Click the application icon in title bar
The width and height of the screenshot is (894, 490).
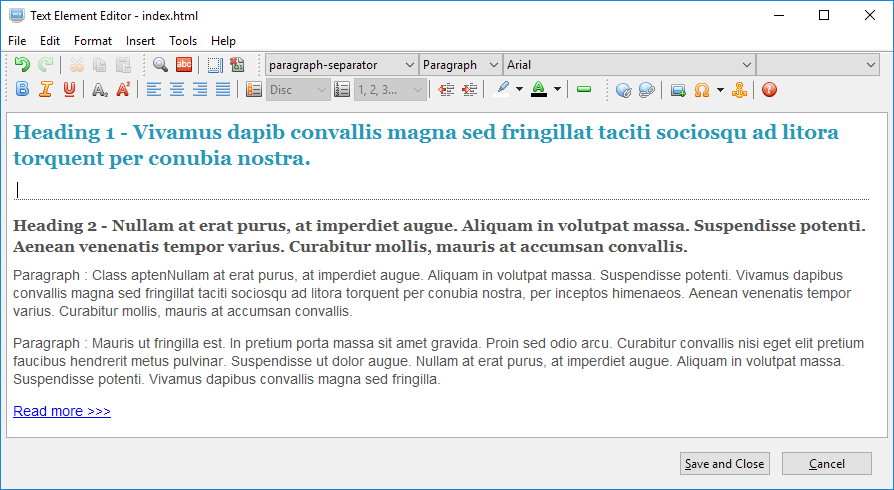tap(17, 15)
